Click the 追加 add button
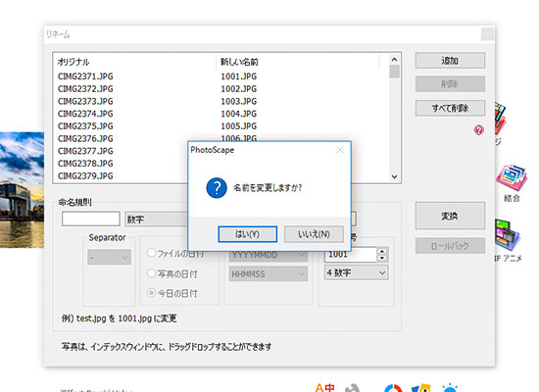 point(450,61)
